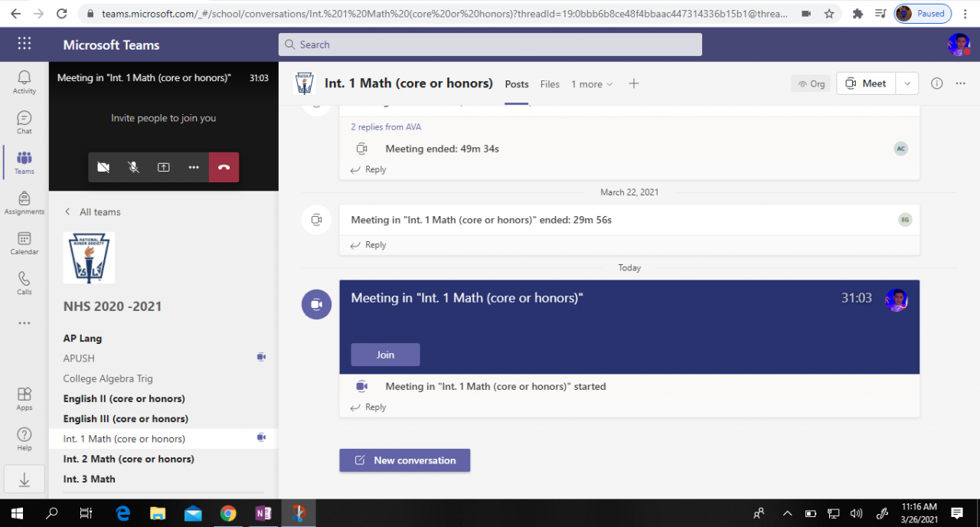The height and width of the screenshot is (527, 980).
Task: Open the Assignments section
Action: [x=24, y=203]
